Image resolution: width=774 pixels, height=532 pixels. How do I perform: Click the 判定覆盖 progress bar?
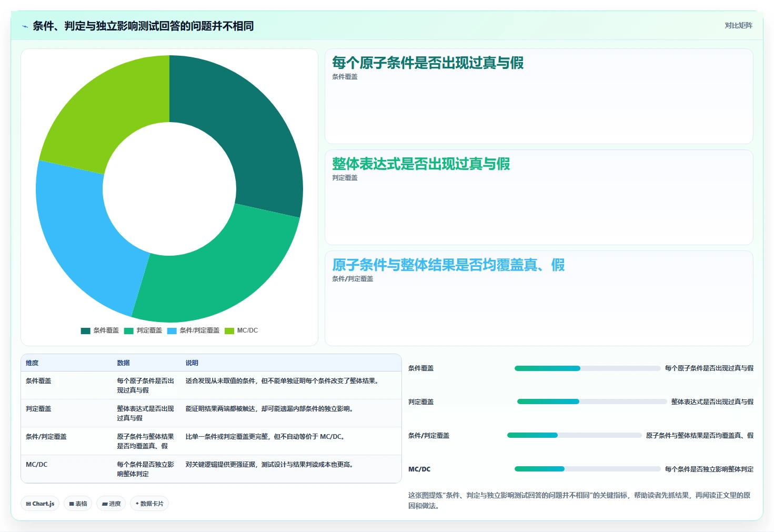pos(592,401)
